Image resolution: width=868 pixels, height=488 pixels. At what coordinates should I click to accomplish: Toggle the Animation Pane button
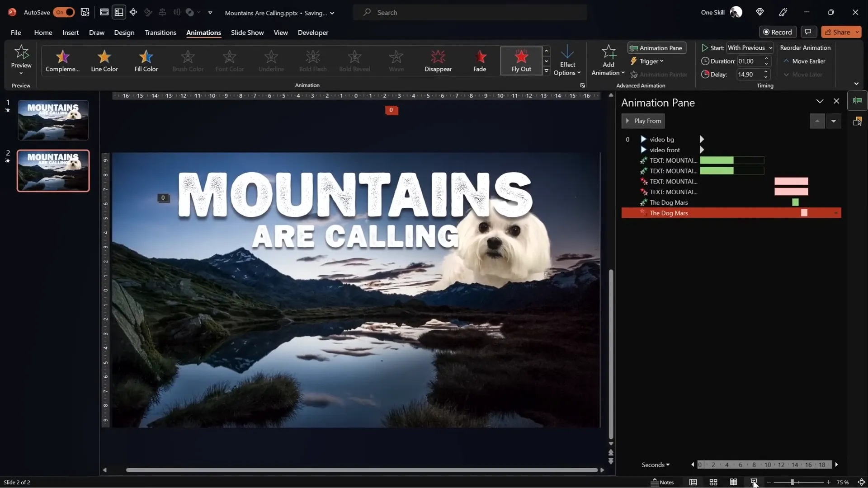point(656,48)
